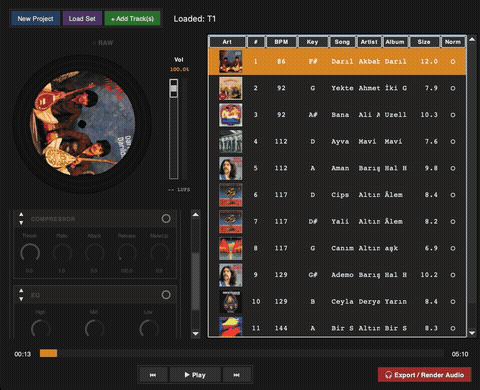Toggle Norm for track 4 Ayva
Viewport: 480px width, 390px height.
(x=453, y=142)
